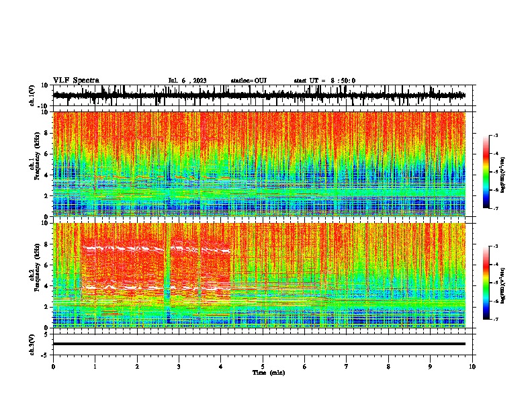532x411 pixels.
Task: Click the "VLF Spectra" title text
Action: 76,81
